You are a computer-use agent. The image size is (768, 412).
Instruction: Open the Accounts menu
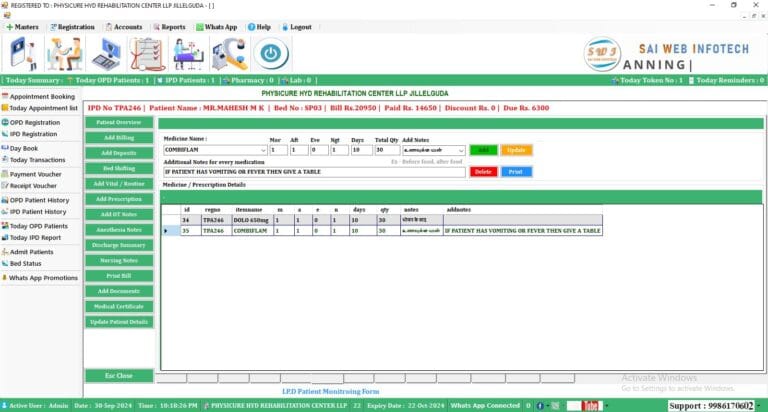point(124,27)
